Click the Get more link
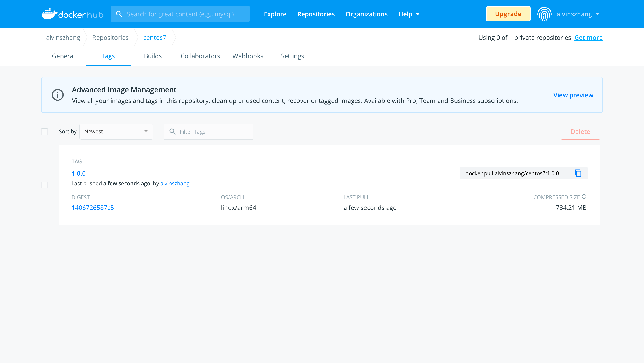The image size is (644, 363). pos(588,38)
